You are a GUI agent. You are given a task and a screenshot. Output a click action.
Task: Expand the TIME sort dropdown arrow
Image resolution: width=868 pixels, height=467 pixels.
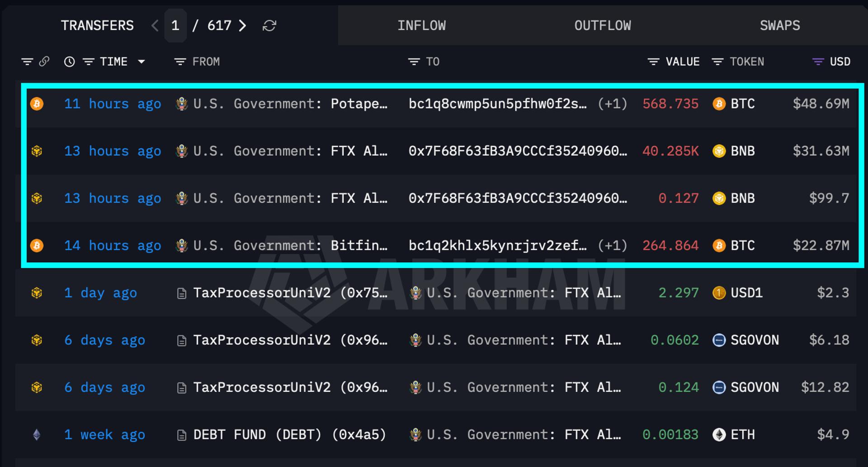point(142,62)
